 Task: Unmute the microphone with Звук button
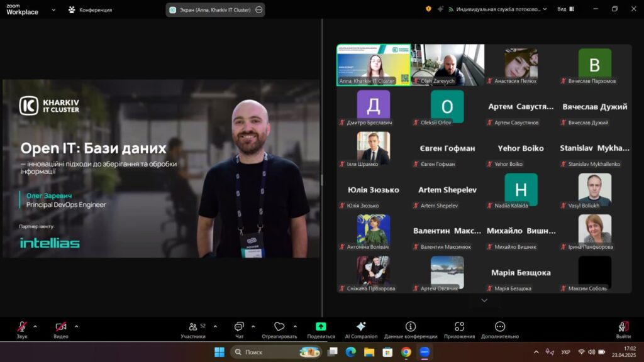[x=22, y=329]
